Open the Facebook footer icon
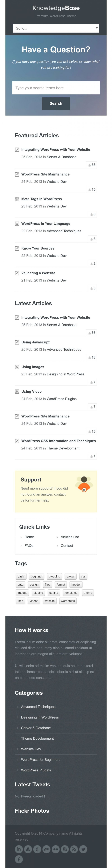Viewport: 112px width, 868px height. click(x=19, y=859)
